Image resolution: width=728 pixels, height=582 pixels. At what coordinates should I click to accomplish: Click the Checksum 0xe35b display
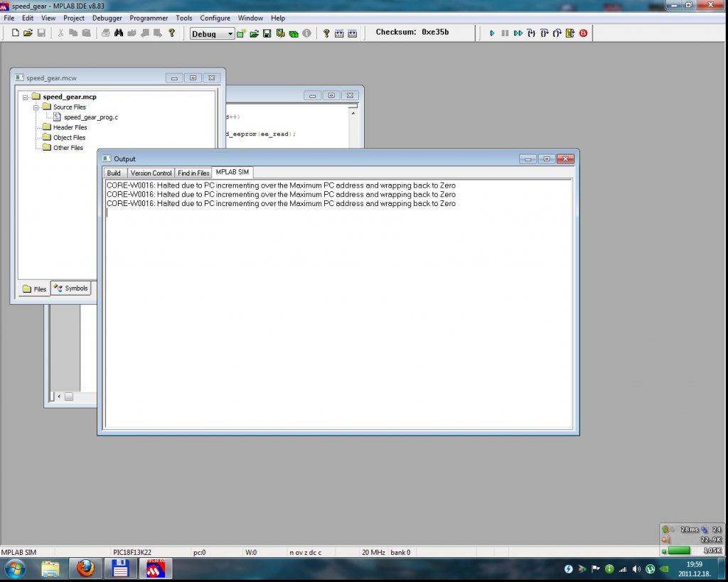pyautogui.click(x=412, y=32)
